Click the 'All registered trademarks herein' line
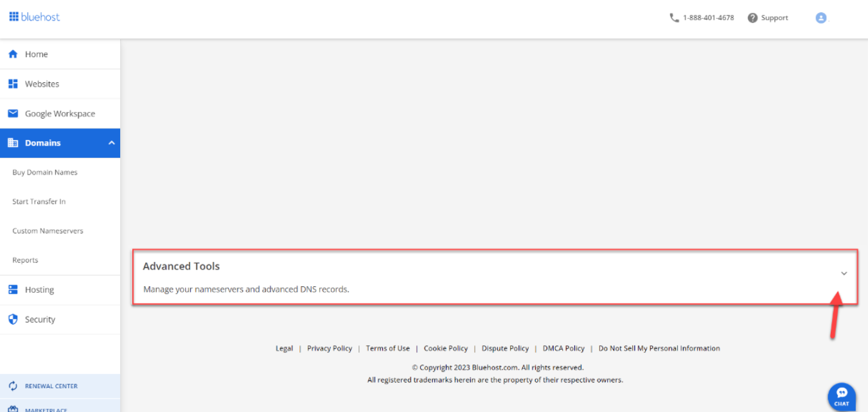Image resolution: width=868 pixels, height=412 pixels. pos(495,380)
